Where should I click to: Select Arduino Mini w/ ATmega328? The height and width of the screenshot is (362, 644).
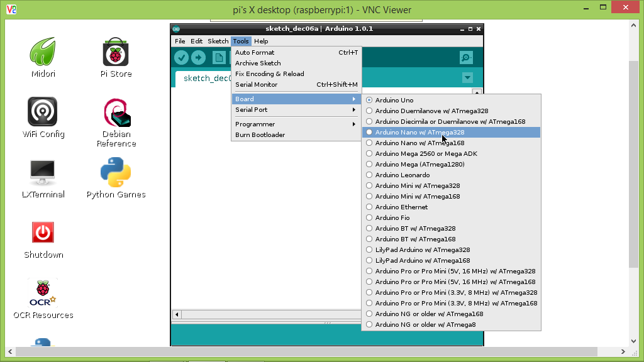click(x=452, y=185)
